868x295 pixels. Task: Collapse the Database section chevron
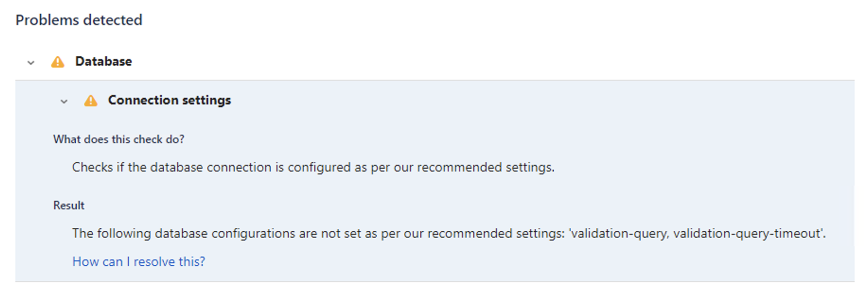point(31,62)
